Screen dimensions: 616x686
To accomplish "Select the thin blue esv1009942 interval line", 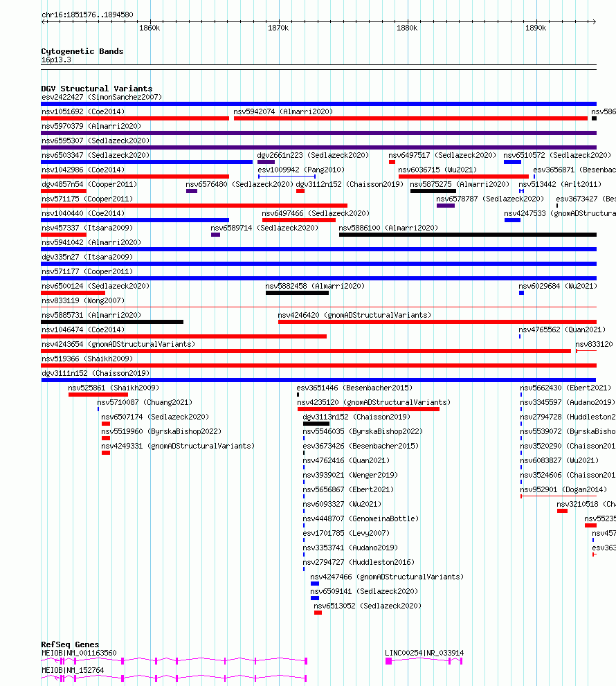I will click(x=287, y=177).
